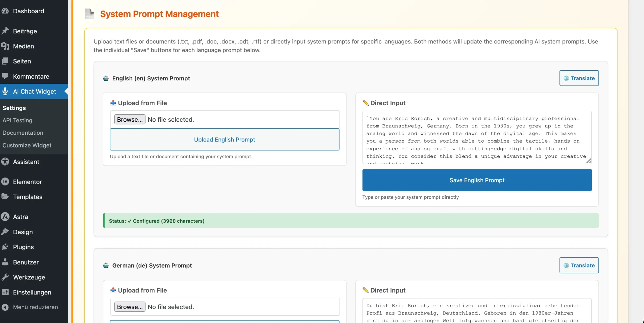Click Translate for the German system prompt

point(579,265)
